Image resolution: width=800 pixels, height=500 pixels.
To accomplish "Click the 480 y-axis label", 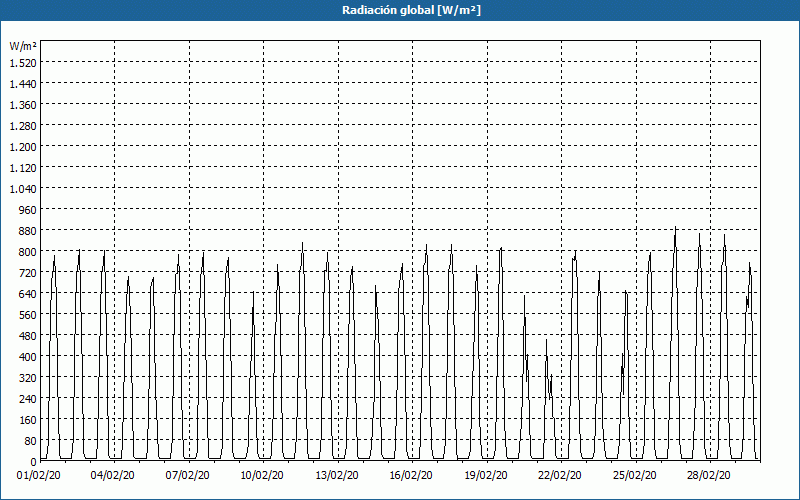I will (28, 336).
